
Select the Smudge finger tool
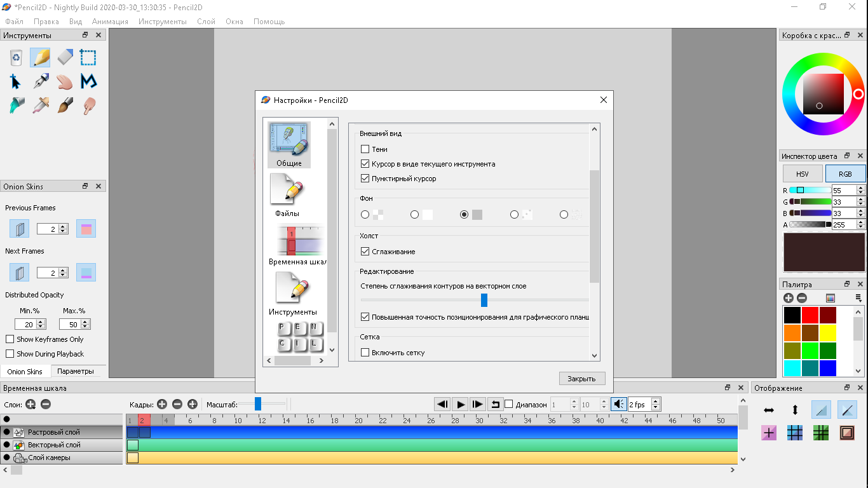click(x=88, y=105)
